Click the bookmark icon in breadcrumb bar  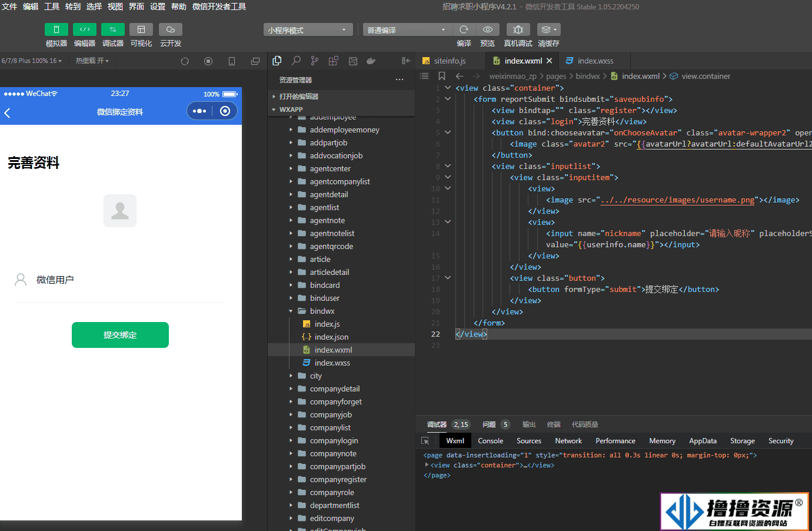tap(442, 76)
